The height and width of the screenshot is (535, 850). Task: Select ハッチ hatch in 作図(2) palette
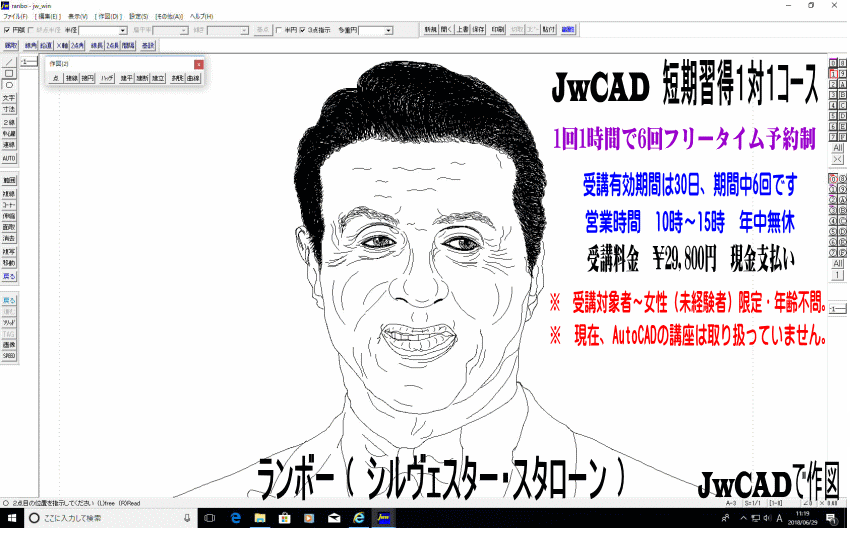click(107, 79)
